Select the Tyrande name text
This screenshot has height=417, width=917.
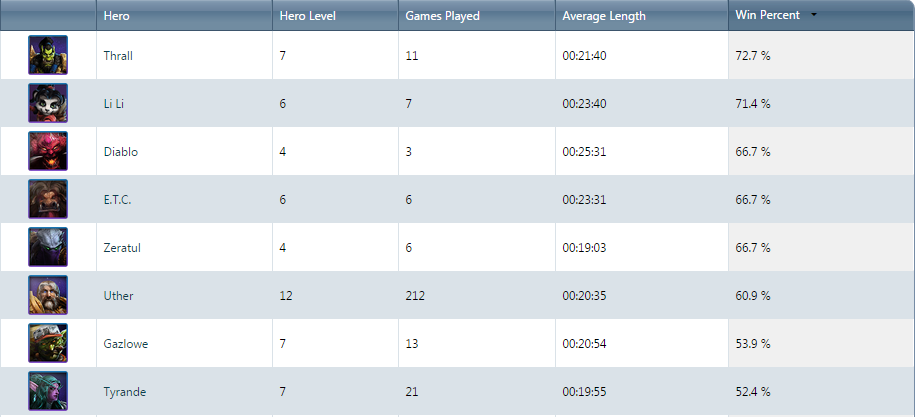pos(125,392)
